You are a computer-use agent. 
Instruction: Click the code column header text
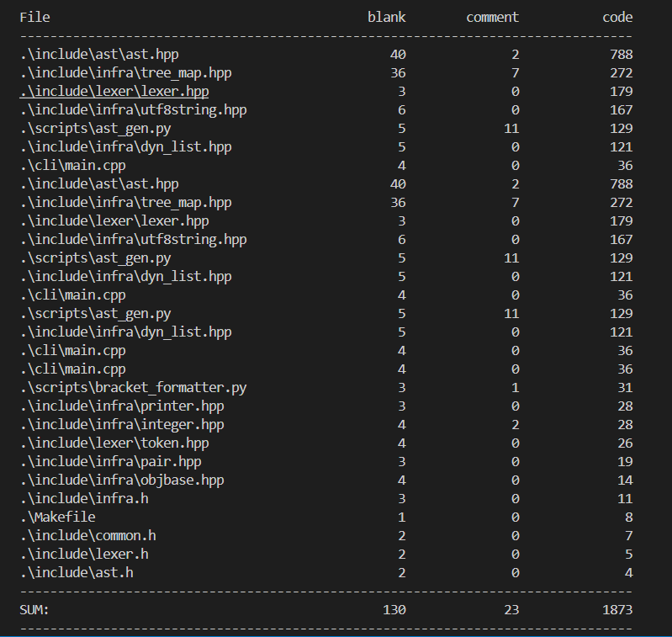click(x=617, y=18)
